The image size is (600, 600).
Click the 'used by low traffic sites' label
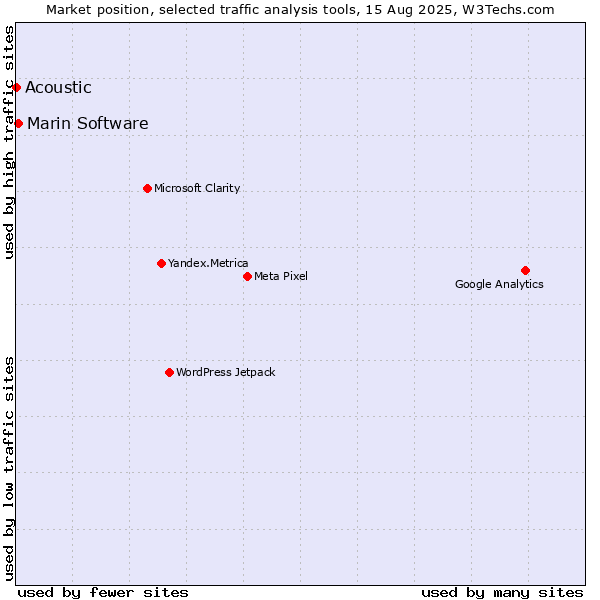coord(9,469)
